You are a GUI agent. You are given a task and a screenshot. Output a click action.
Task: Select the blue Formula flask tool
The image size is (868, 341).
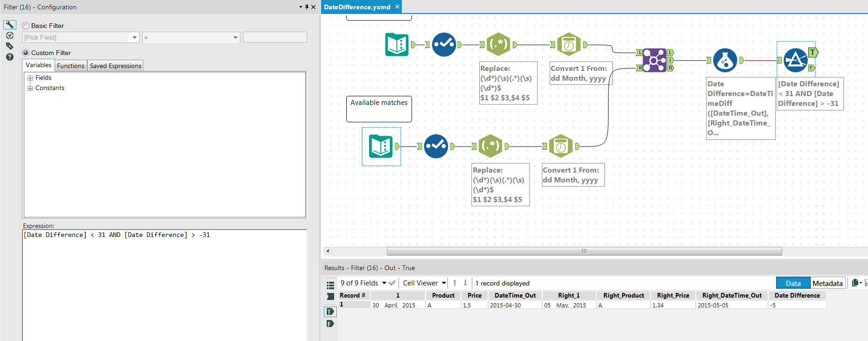(x=725, y=60)
